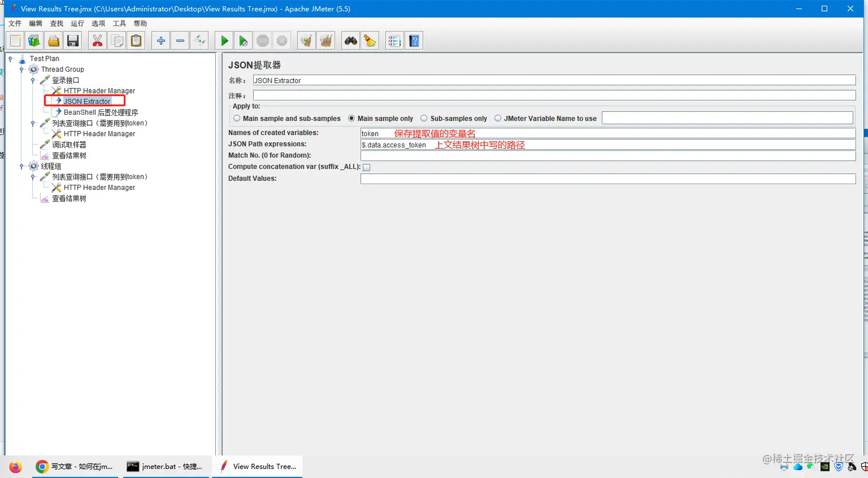Image resolution: width=868 pixels, height=478 pixels.
Task: Select HTTP Header Manager under 登录接口
Action: click(99, 91)
